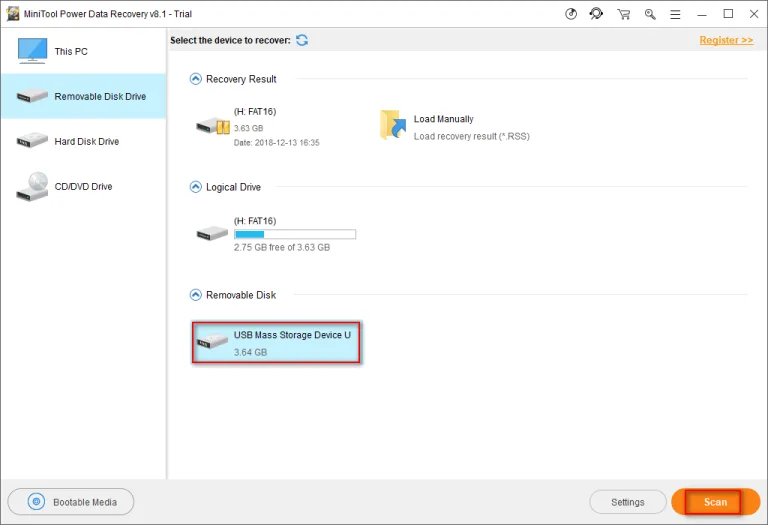Viewport: 768px width, 525px height.
Task: Open the shopping cart icon
Action: click(624, 14)
